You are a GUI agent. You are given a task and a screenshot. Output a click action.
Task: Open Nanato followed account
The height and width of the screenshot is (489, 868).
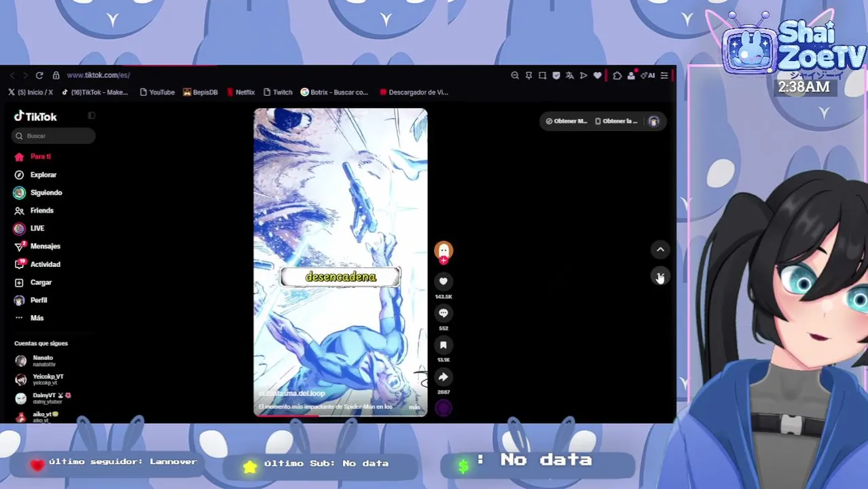[x=35, y=361]
